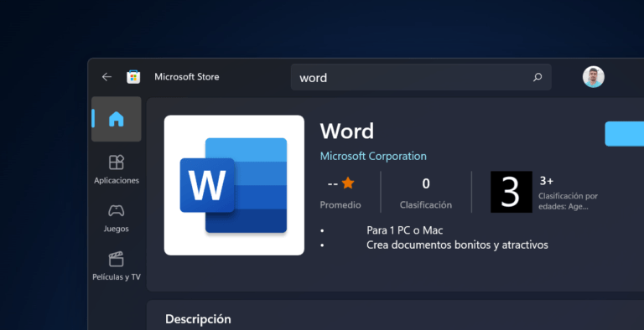Click the Word app title
The width and height of the screenshot is (644, 330).
pyautogui.click(x=347, y=131)
